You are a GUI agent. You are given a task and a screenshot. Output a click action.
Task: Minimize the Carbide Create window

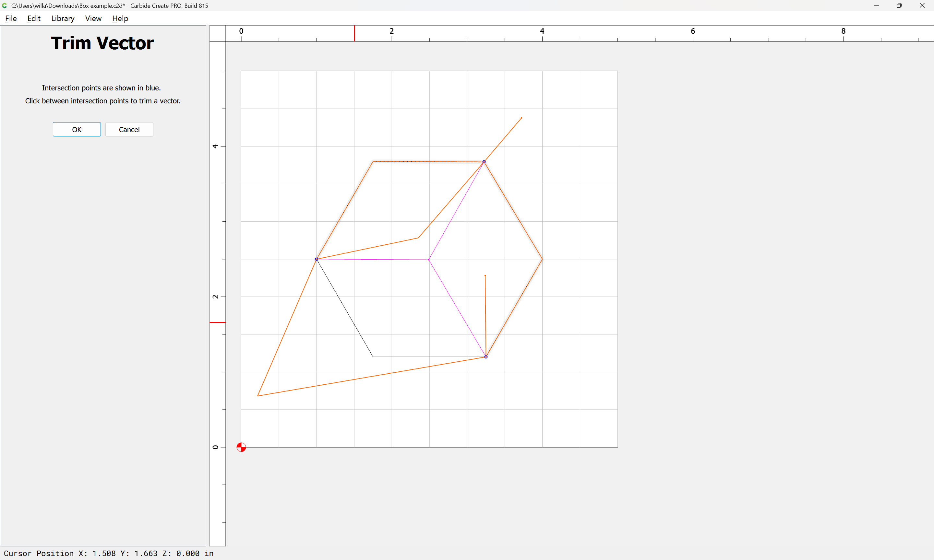coord(877,5)
